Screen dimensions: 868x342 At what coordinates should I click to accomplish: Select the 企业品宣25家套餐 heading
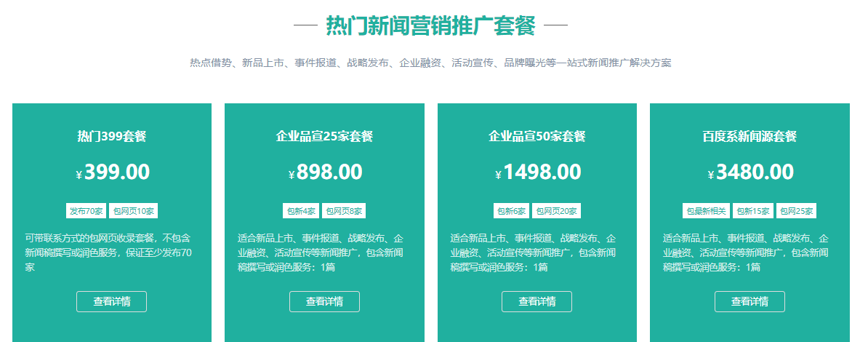click(x=324, y=136)
